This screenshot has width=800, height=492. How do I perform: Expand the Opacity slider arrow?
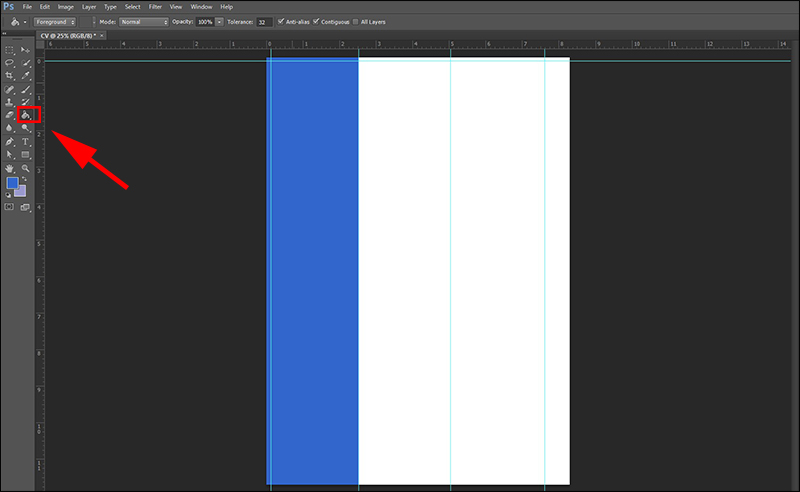tap(219, 22)
